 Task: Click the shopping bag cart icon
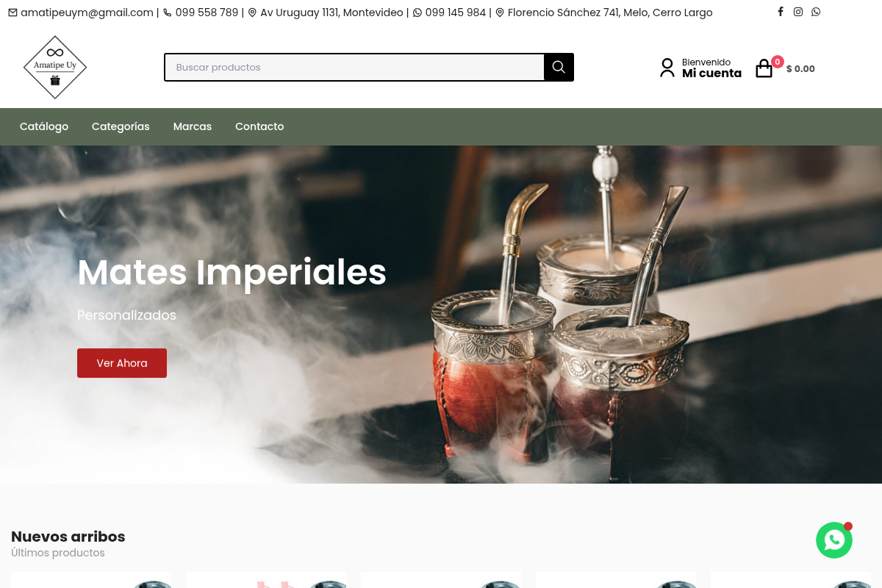click(x=764, y=68)
